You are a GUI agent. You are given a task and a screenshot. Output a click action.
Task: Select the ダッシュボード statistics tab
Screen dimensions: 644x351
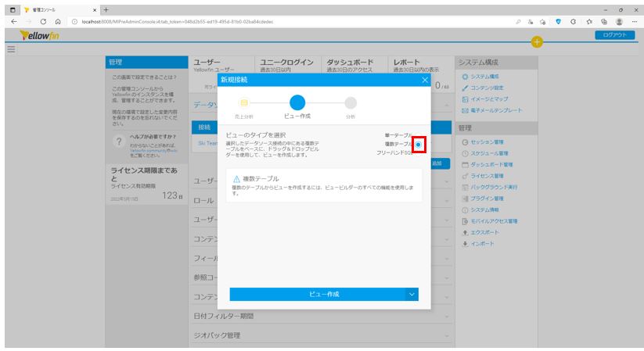tap(354, 66)
